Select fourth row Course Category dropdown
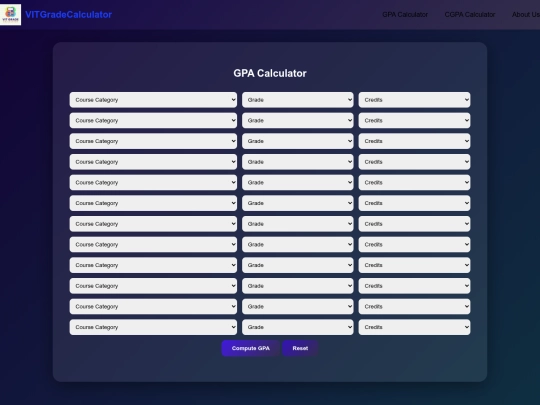Screen dimensions: 540x405 [153, 162]
